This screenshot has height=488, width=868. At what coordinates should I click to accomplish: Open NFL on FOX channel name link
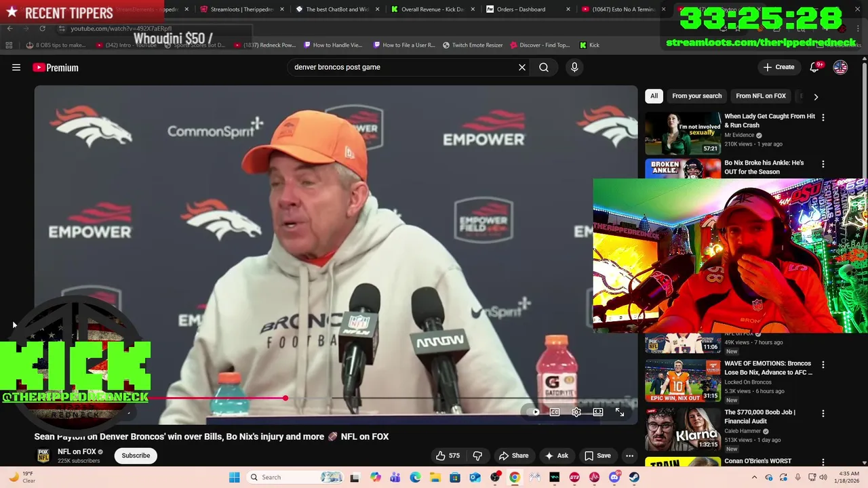77,451
